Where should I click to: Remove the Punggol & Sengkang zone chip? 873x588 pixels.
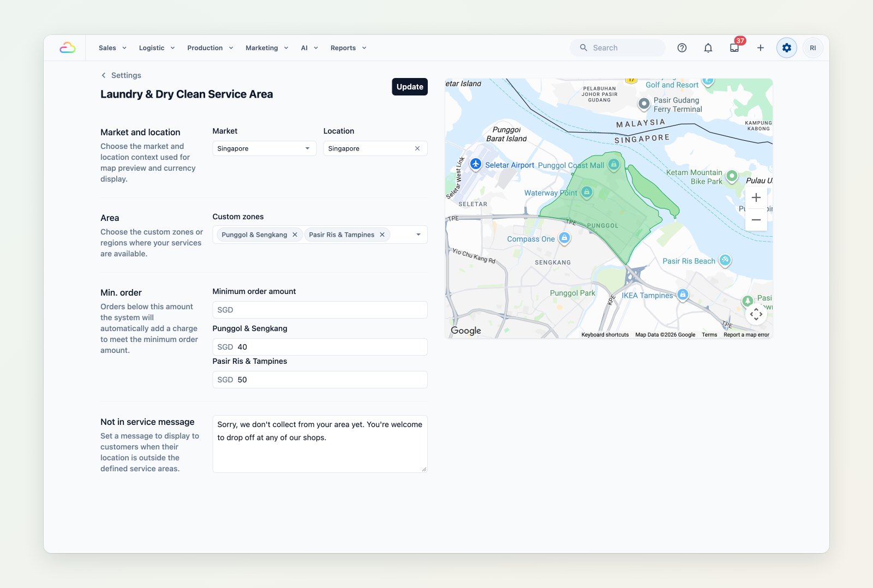coord(295,235)
